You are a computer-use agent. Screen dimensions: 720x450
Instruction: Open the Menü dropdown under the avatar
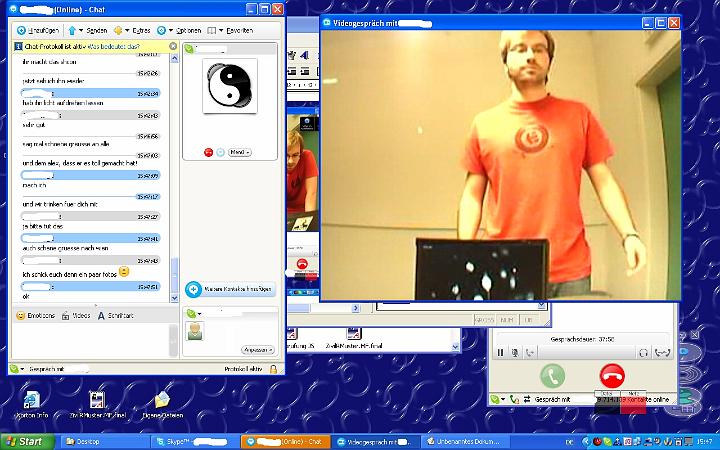240,152
